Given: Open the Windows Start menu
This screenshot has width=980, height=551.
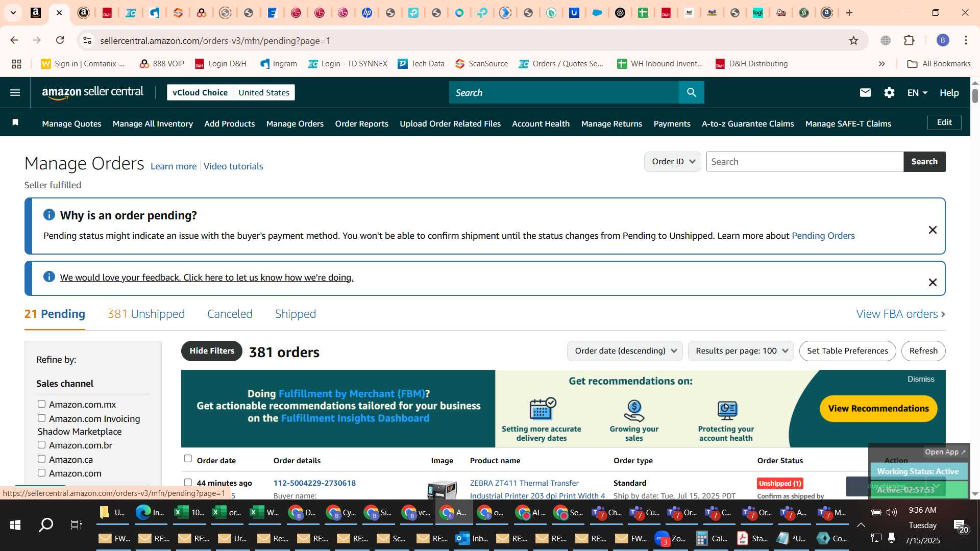Looking at the screenshot, I should point(15,524).
